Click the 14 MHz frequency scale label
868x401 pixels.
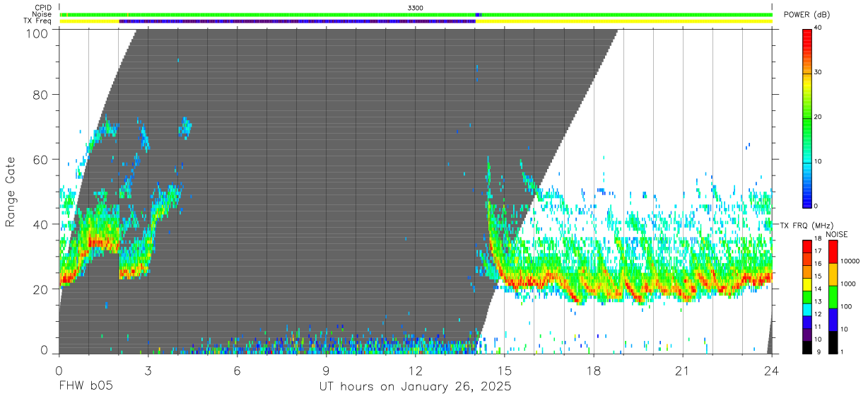pos(818,289)
